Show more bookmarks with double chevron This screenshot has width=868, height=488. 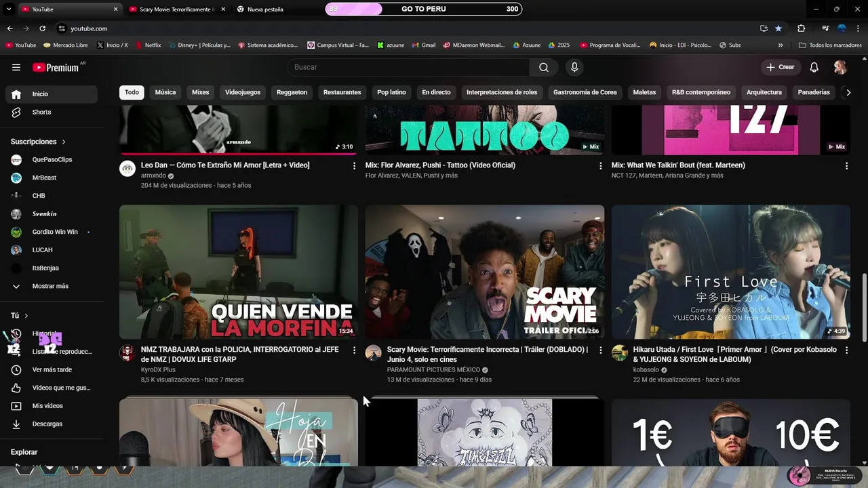point(781,45)
